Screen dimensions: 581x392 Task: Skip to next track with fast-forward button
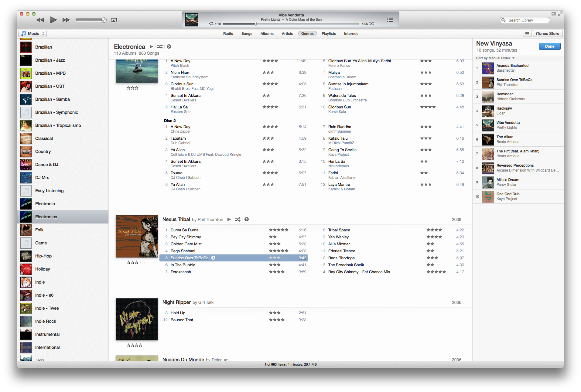click(66, 20)
